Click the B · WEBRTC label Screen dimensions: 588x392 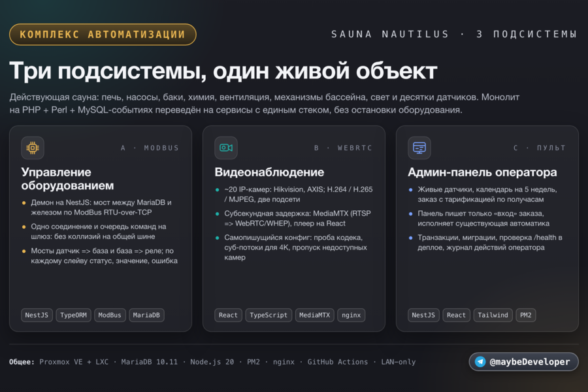pyautogui.click(x=343, y=148)
